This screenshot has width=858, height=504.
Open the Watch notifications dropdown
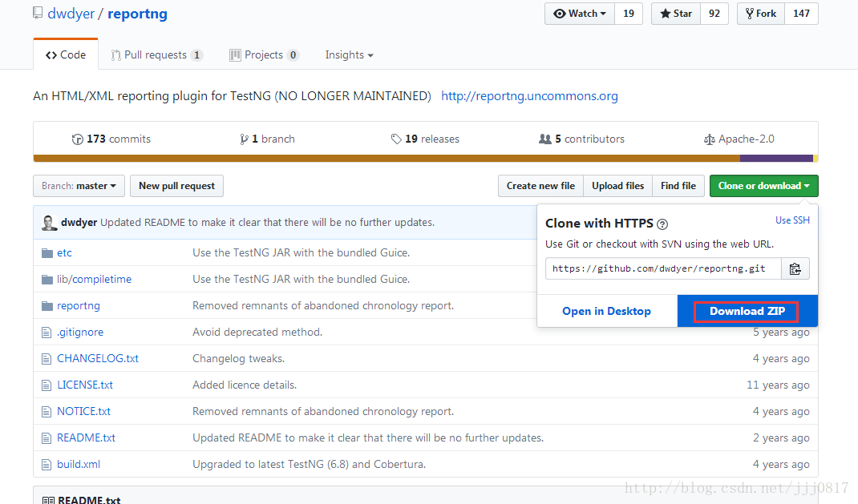coord(580,14)
